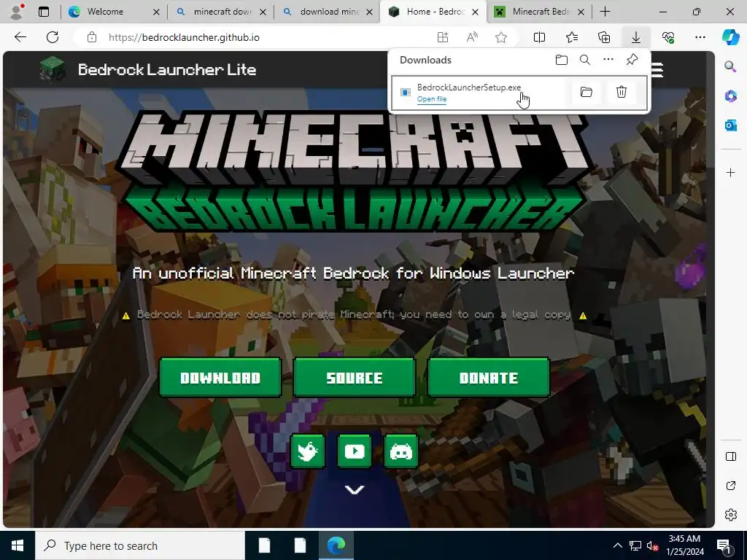Click the Bedrock Launcher Lite title
747x560 pixels.
(x=167, y=69)
